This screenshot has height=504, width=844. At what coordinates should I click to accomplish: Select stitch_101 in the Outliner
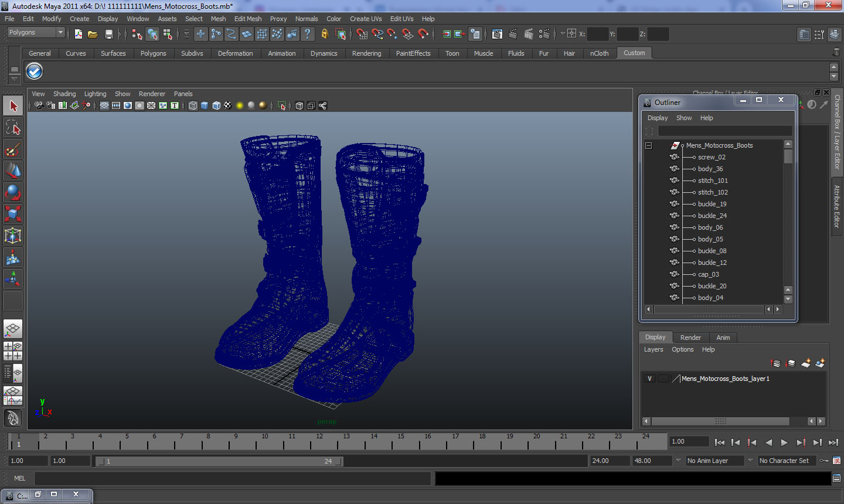pos(713,181)
